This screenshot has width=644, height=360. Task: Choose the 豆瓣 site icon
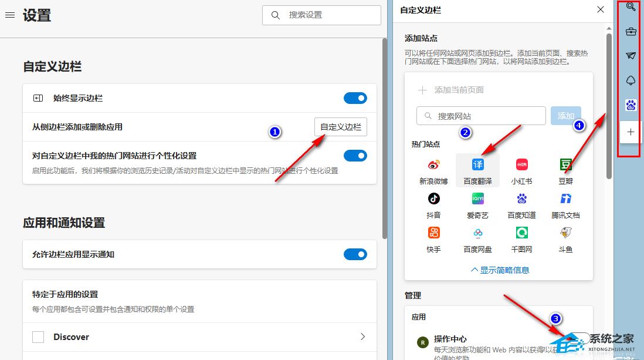click(565, 165)
